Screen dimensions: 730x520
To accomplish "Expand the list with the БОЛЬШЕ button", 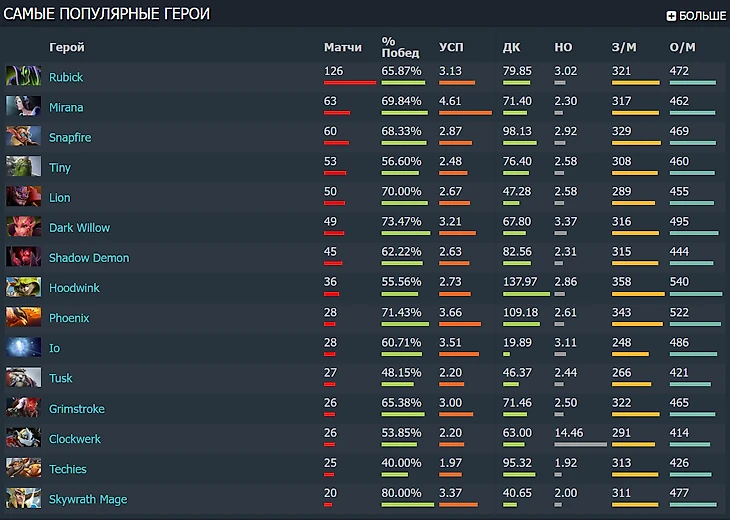I will coord(696,16).
